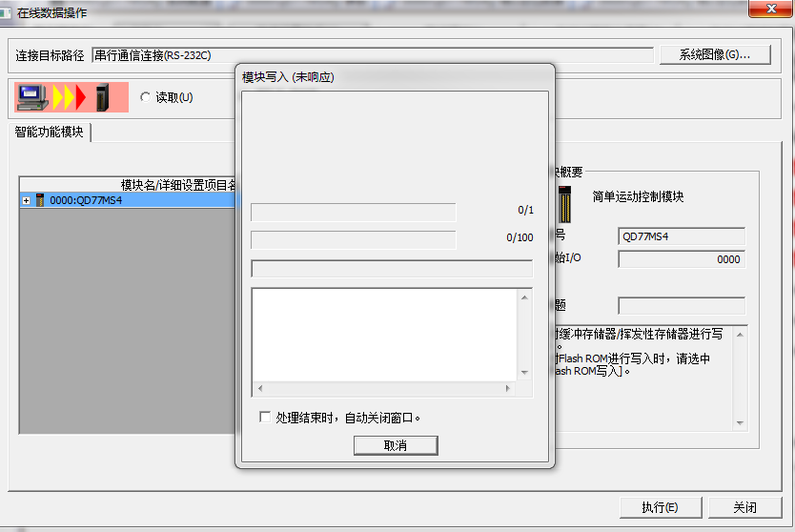This screenshot has width=795, height=532.
Task: Select the 读取(U) radio button
Action: click(x=145, y=97)
